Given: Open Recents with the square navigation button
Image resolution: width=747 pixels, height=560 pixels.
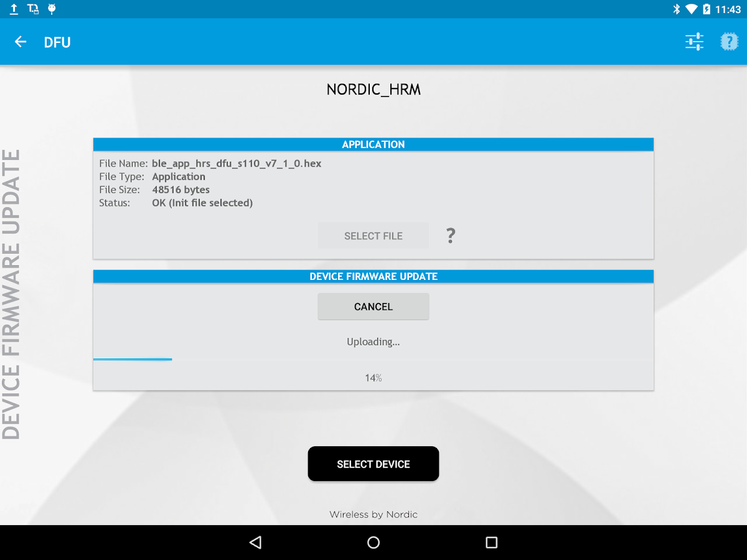Looking at the screenshot, I should point(491,542).
